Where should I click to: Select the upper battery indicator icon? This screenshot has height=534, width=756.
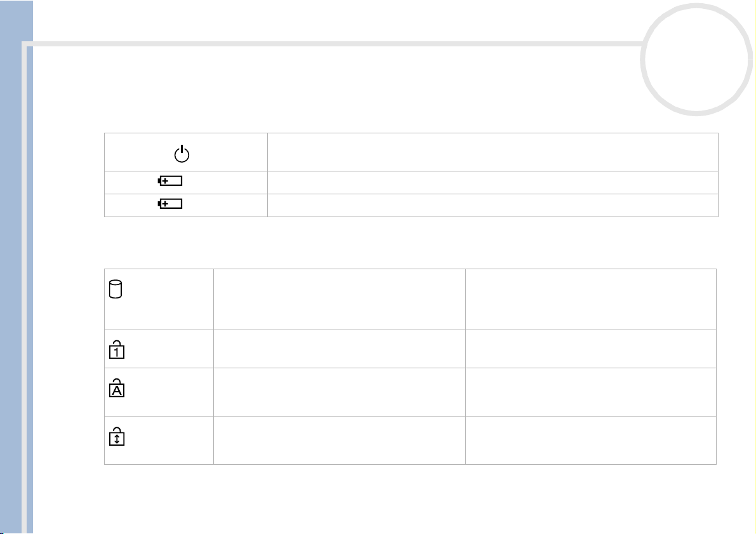pos(170,181)
